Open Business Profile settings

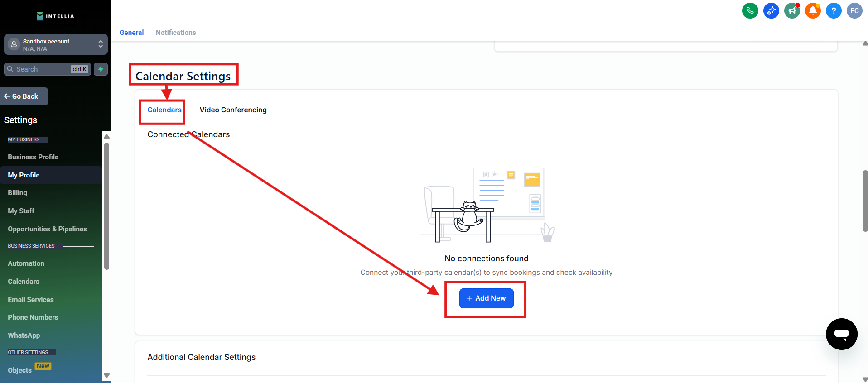coord(33,157)
